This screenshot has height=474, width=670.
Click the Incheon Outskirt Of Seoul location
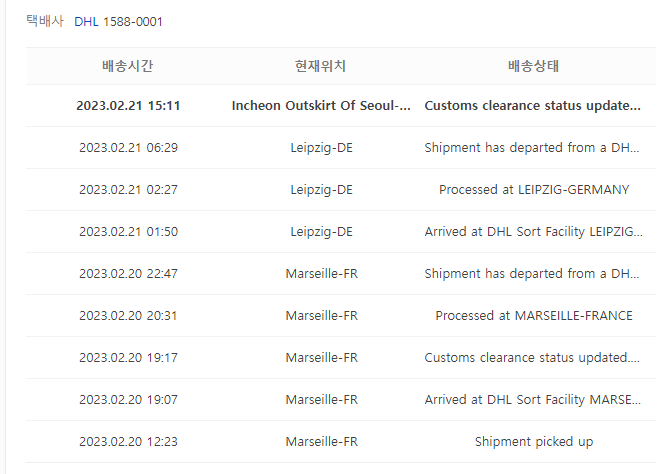click(321, 106)
